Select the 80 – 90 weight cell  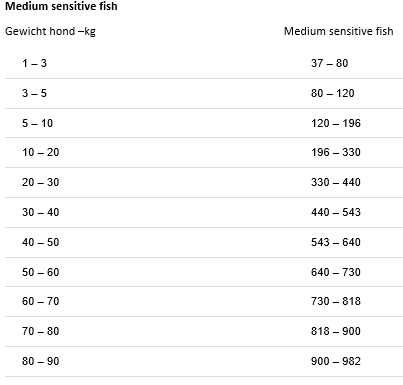41,361
